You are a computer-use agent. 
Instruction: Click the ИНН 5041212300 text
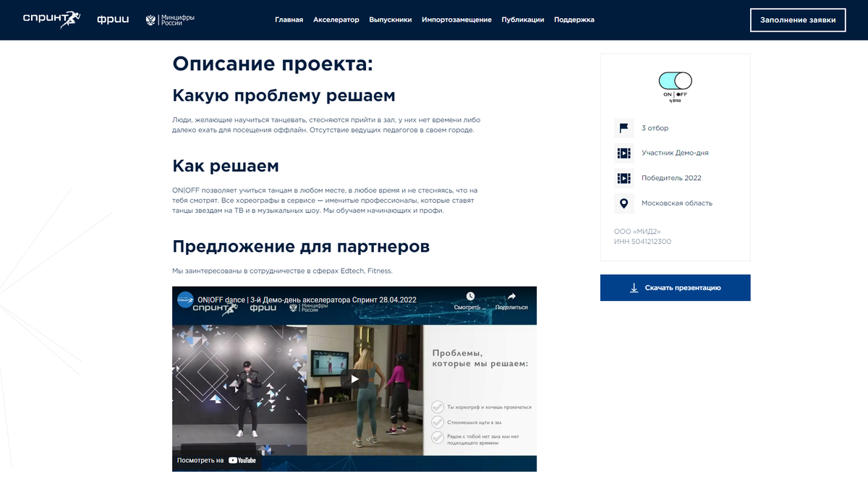[642, 242]
